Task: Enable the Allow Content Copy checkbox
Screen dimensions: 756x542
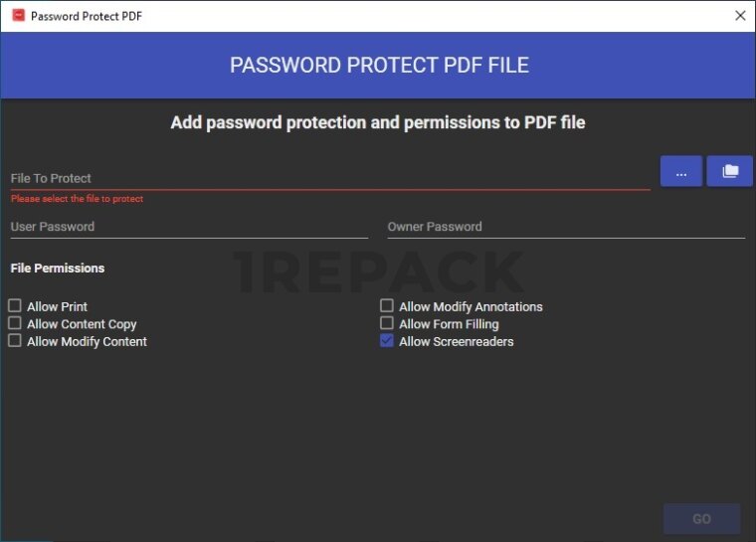Action: tap(15, 323)
